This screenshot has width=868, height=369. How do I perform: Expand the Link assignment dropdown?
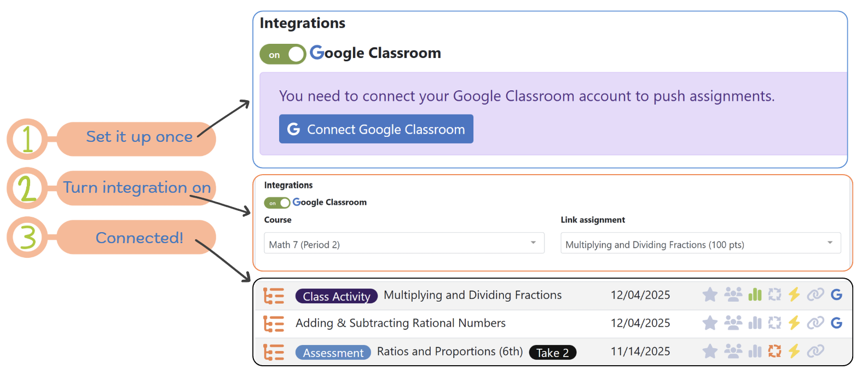pyautogui.click(x=700, y=243)
